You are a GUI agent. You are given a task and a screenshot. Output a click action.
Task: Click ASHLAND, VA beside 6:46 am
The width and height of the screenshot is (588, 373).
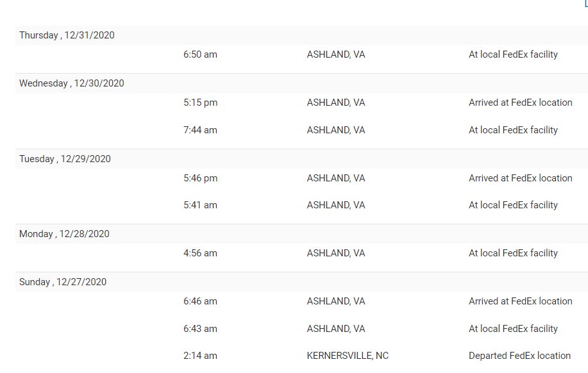[336, 301]
